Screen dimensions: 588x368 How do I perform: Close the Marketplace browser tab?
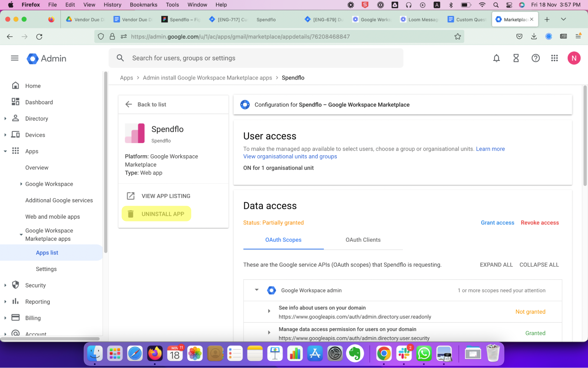click(x=532, y=19)
